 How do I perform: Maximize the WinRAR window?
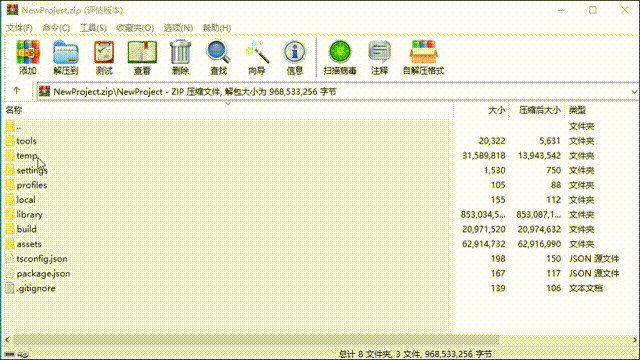point(593,10)
